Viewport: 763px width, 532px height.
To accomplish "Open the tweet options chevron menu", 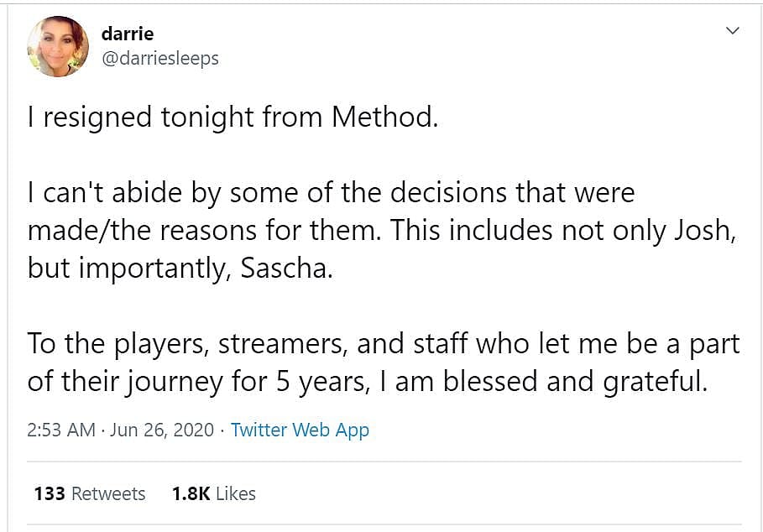I will coord(732,31).
